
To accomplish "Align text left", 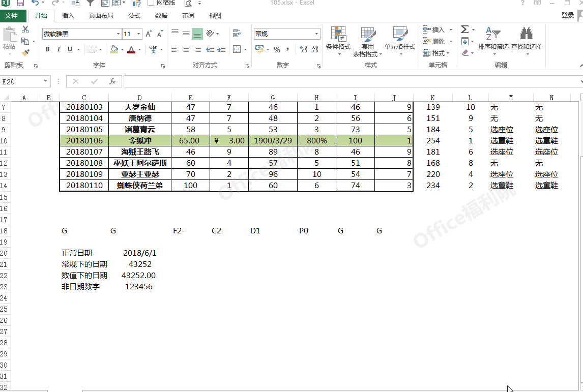I will (175, 49).
